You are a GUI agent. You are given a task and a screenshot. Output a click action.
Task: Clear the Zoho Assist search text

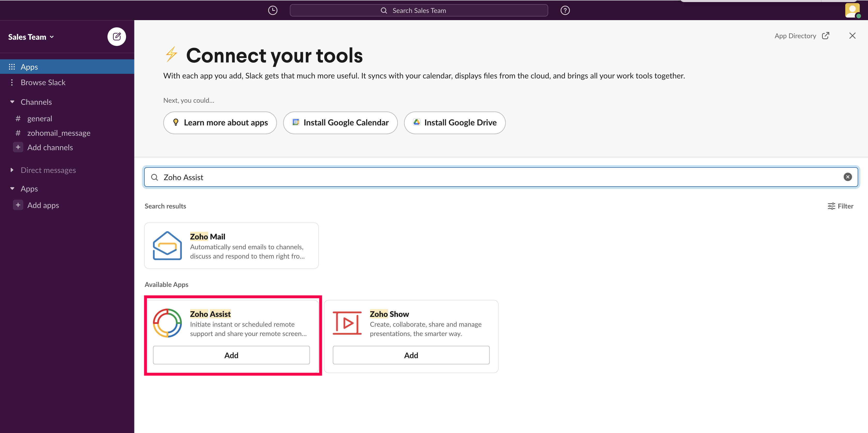847,177
